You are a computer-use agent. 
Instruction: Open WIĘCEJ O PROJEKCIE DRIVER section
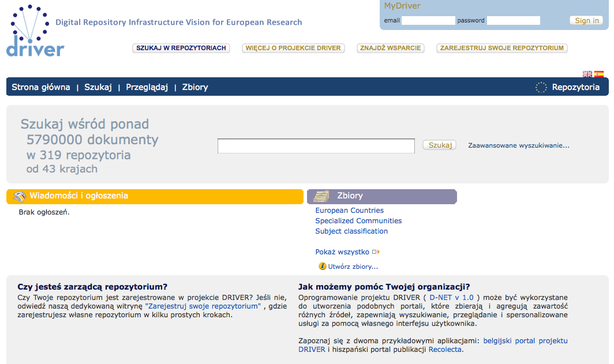[x=293, y=48]
